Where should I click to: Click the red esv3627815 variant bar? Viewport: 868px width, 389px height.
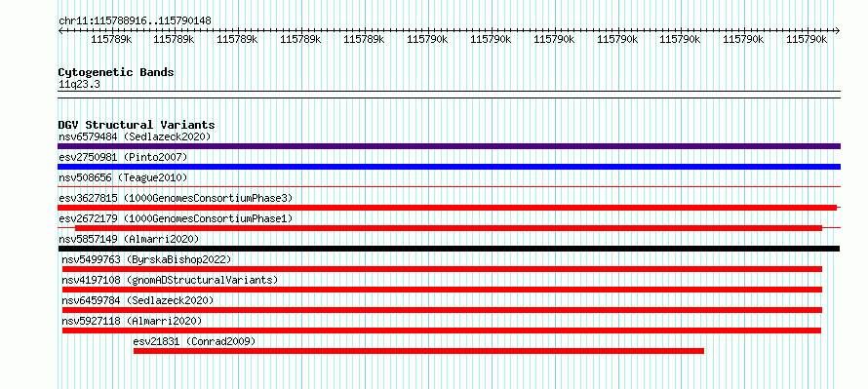click(x=448, y=208)
